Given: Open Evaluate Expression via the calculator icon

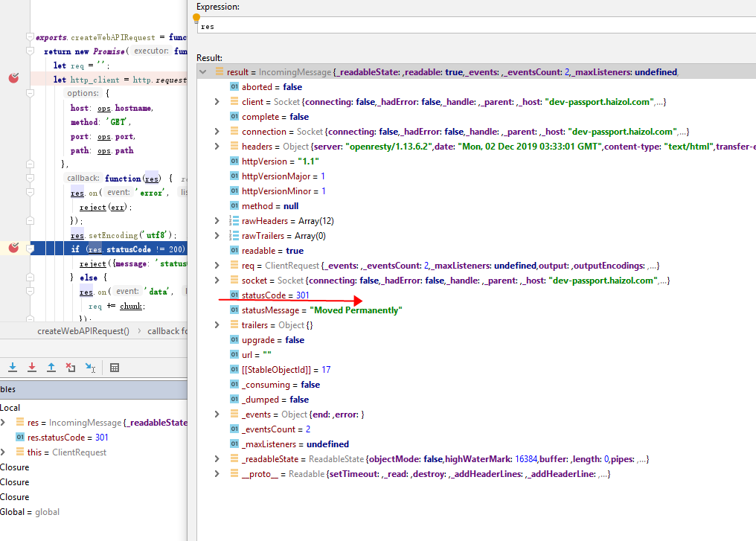Looking at the screenshot, I should pos(114,368).
